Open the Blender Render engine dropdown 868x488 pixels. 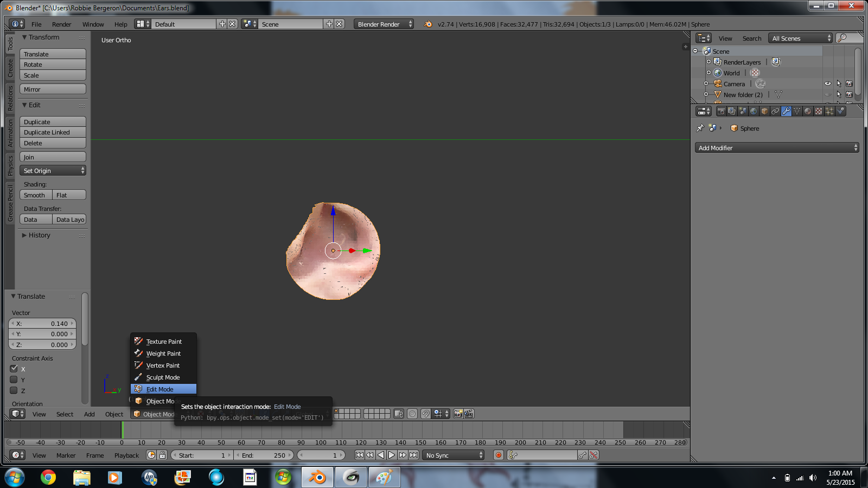[384, 24]
